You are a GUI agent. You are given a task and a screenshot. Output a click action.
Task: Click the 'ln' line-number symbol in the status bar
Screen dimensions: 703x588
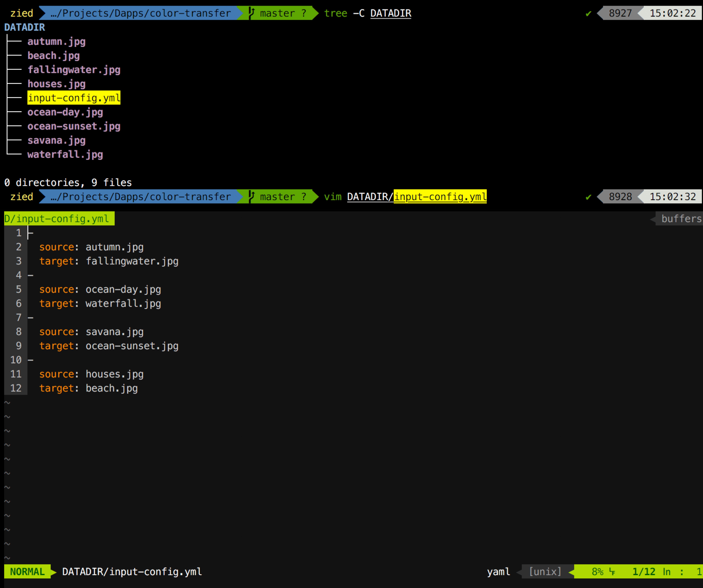(x=667, y=572)
